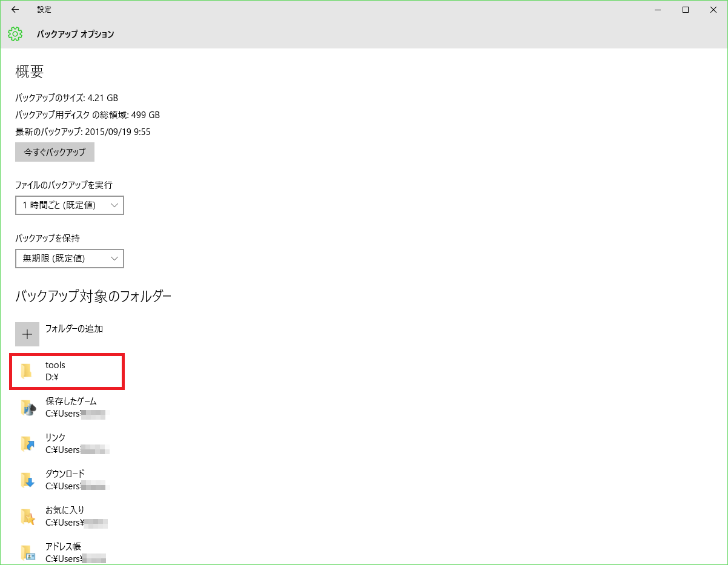
Task: Select the tools folder entry for D:¥
Action: (67, 371)
